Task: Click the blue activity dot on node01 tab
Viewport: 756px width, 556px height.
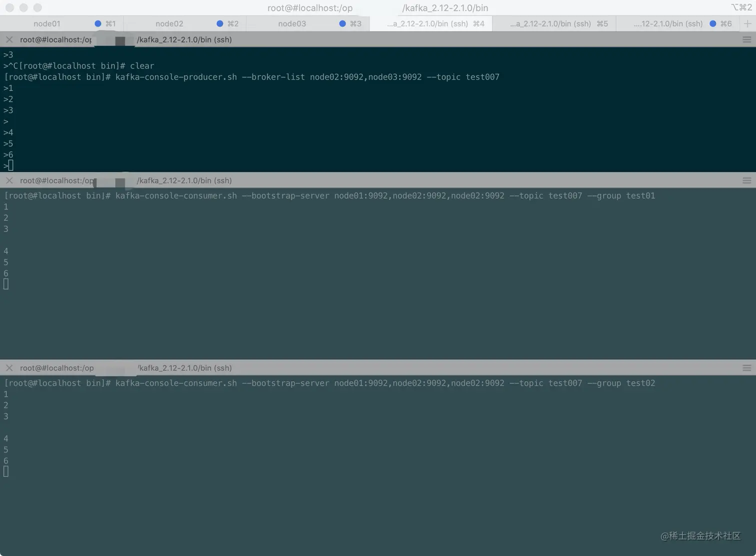Action: [x=98, y=23]
